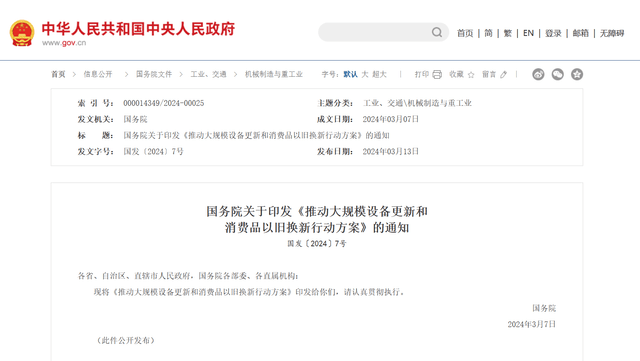Switch to simplified Chinese 简
Screen dimensions: 640x361
point(488,33)
